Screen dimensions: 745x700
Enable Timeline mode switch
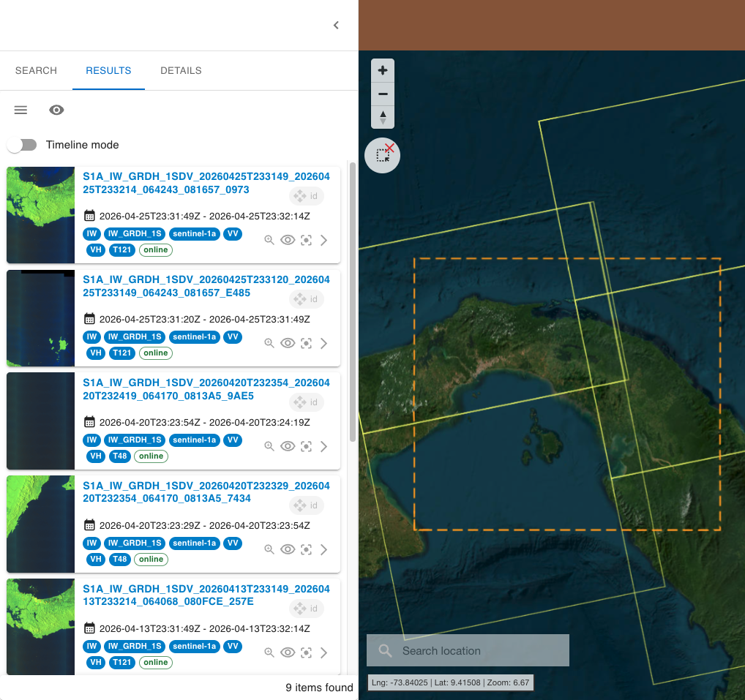(x=23, y=145)
